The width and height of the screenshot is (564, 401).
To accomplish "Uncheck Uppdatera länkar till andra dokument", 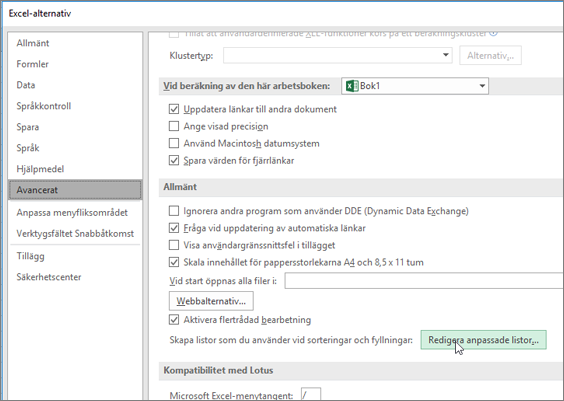I will click(x=174, y=109).
